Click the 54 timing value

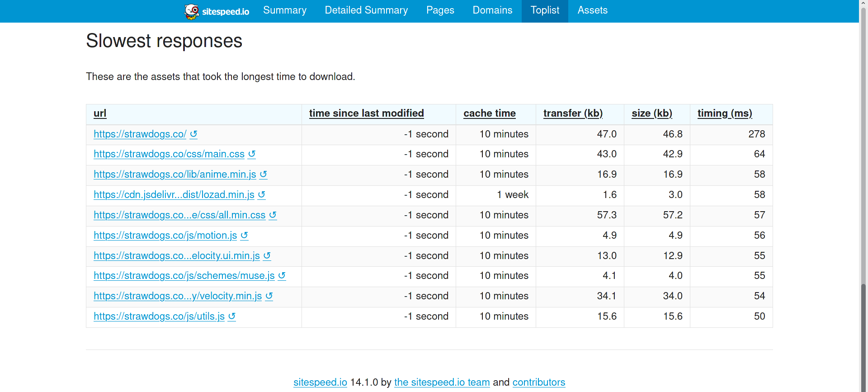[x=759, y=296]
